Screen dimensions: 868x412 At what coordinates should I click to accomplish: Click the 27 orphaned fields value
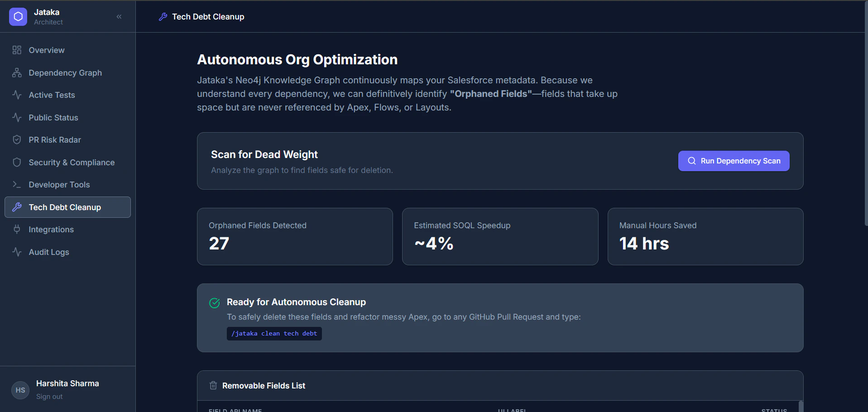coord(219,244)
